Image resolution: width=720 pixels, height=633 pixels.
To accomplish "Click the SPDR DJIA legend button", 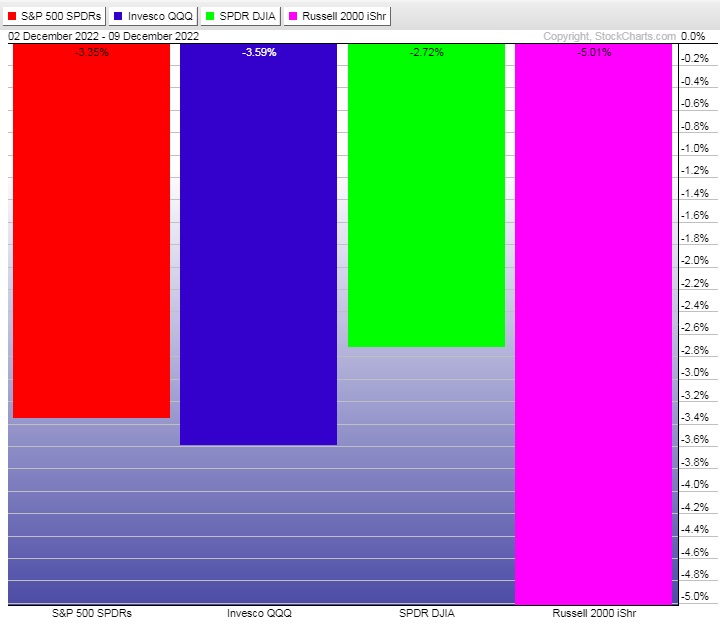I will [x=241, y=16].
